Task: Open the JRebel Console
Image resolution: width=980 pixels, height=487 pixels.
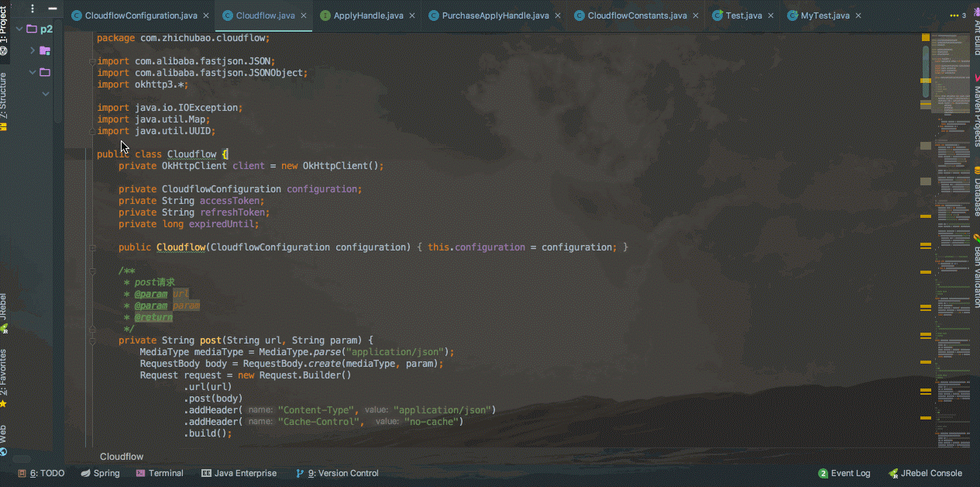Action: 926,473
